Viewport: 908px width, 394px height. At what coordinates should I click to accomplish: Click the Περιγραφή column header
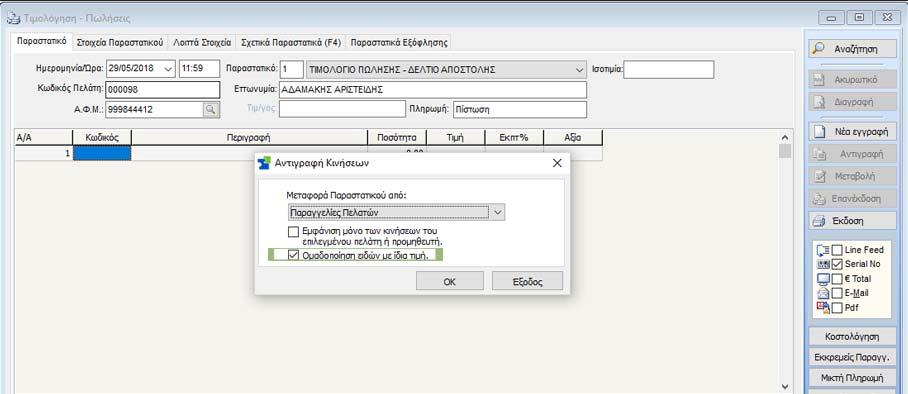(250, 138)
